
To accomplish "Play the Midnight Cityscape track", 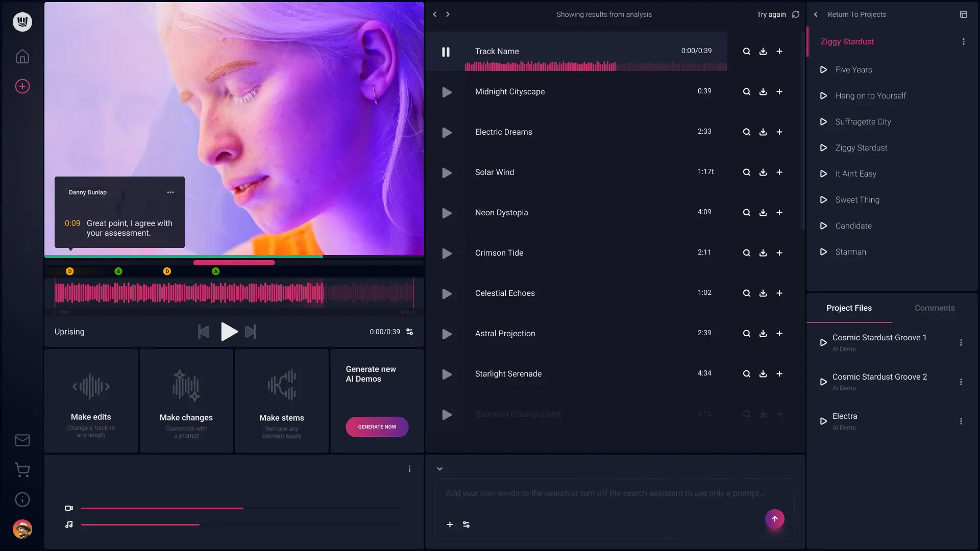I will (447, 92).
